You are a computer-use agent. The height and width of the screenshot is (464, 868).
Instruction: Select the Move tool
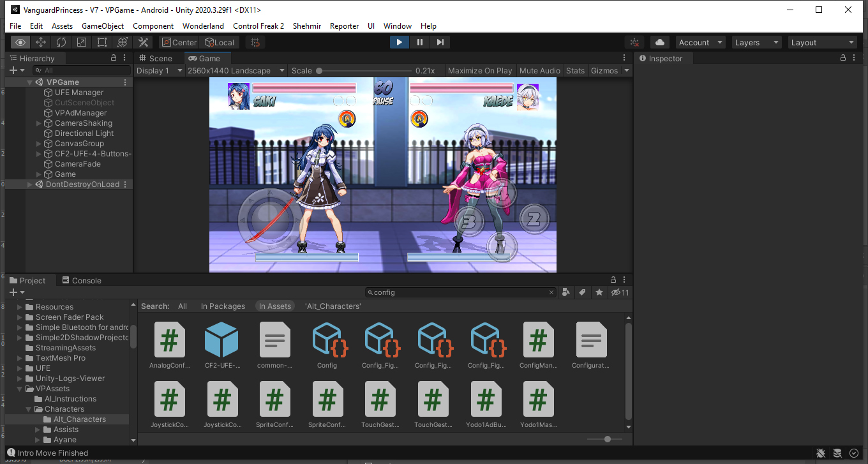41,42
